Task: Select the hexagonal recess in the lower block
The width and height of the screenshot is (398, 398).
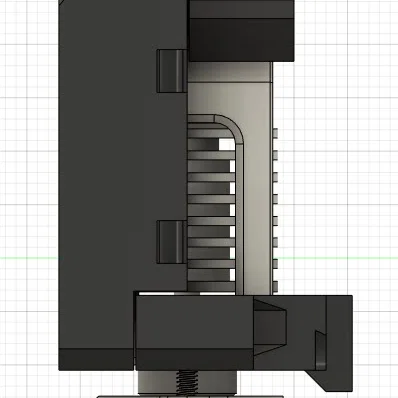Action: tap(270, 327)
